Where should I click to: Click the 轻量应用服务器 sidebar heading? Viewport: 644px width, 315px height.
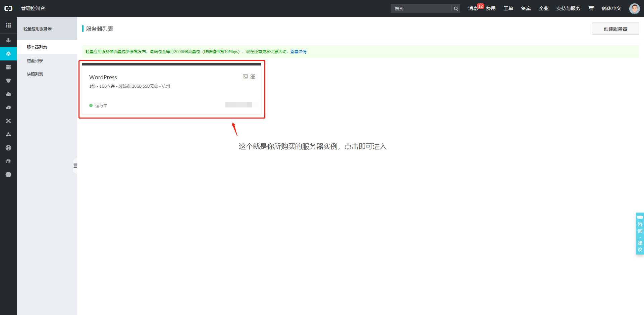click(x=38, y=29)
